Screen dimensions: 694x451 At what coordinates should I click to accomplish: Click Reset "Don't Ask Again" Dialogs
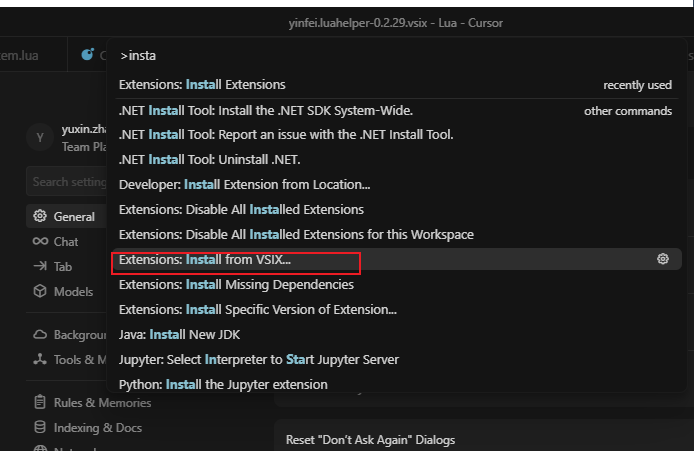click(x=370, y=440)
